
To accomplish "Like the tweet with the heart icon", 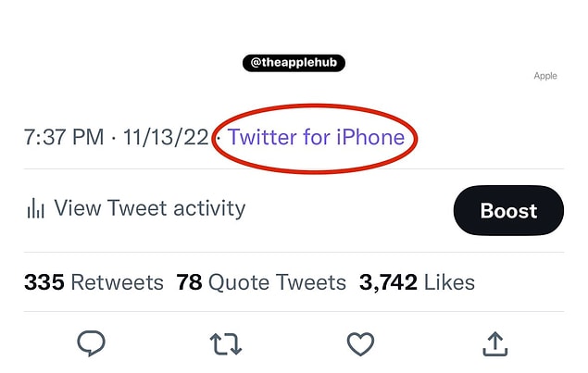I will click(360, 344).
